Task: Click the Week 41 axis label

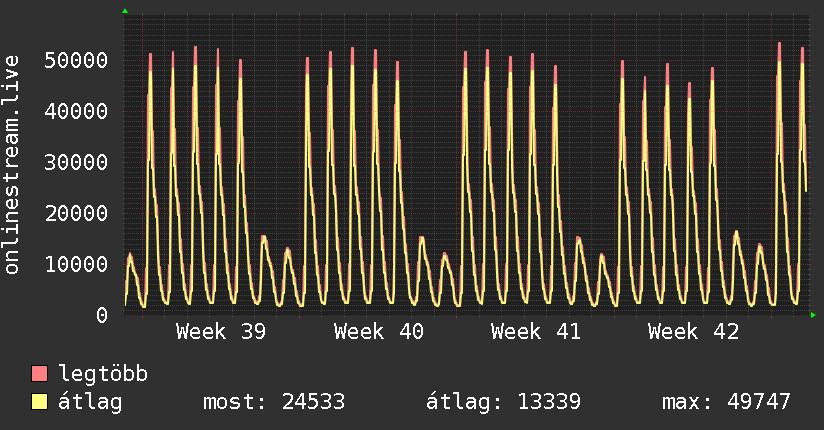Action: (535, 332)
